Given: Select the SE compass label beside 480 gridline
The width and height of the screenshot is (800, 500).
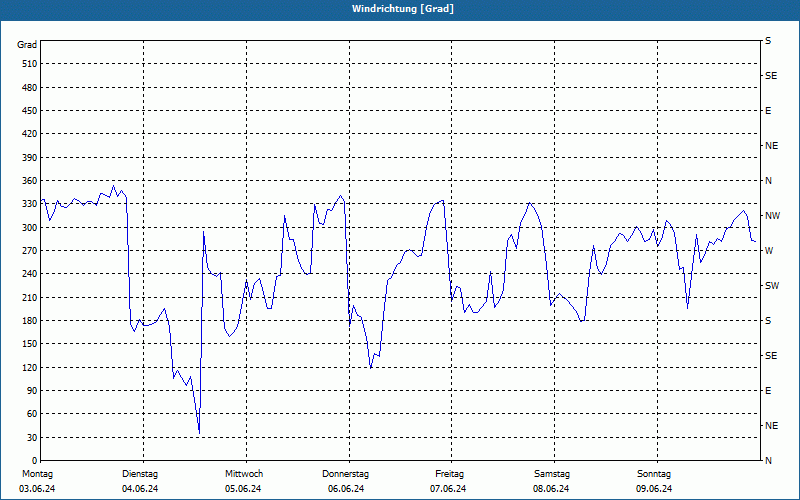Looking at the screenshot, I should click(771, 76).
